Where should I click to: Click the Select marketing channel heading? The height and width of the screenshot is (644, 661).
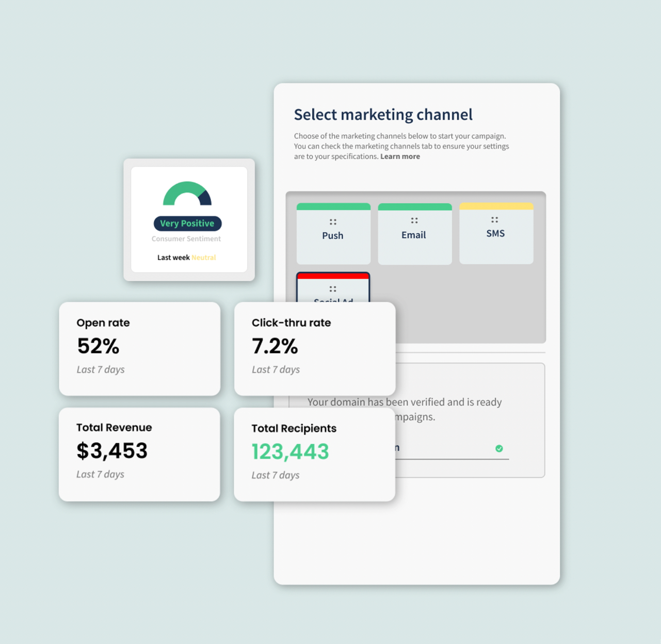[x=383, y=115]
